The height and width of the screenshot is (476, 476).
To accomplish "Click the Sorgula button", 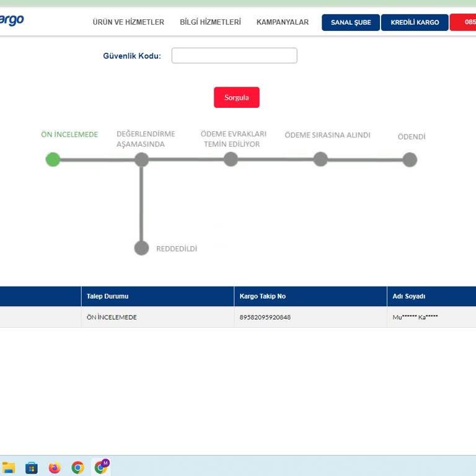I will [x=237, y=97].
